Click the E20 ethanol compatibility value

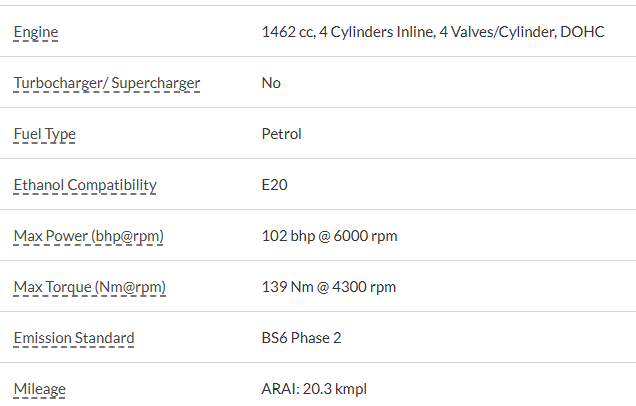(274, 185)
